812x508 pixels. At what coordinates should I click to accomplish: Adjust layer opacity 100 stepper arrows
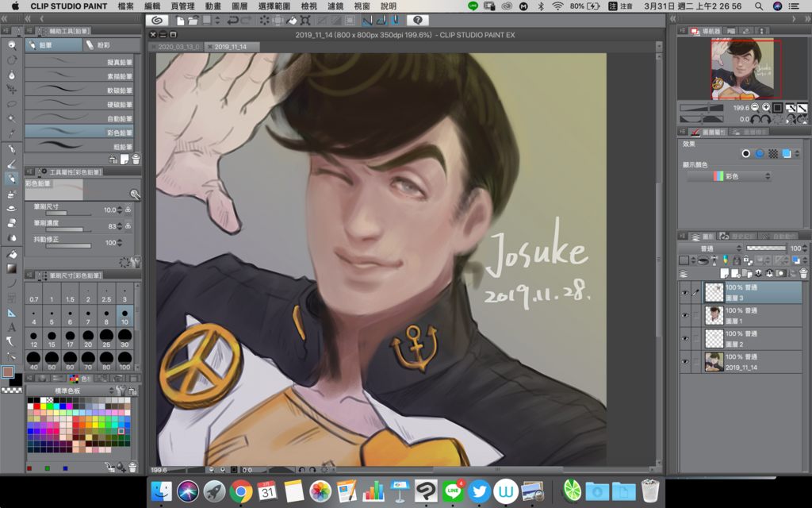click(x=804, y=248)
